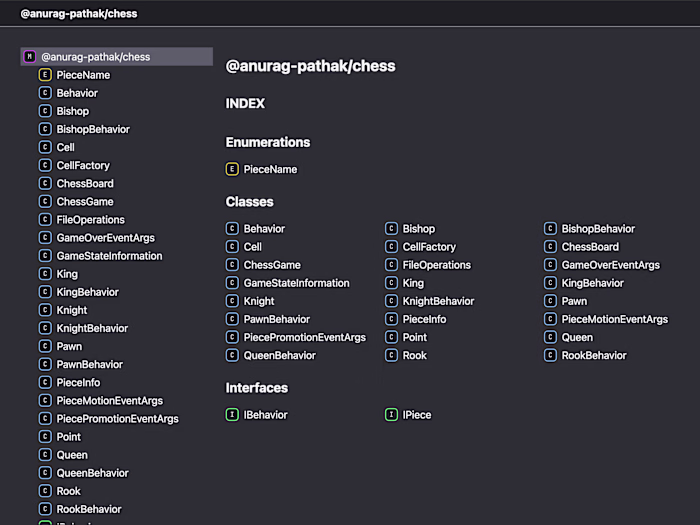Click the class icon beside Pawn in Classes index

[550, 301]
